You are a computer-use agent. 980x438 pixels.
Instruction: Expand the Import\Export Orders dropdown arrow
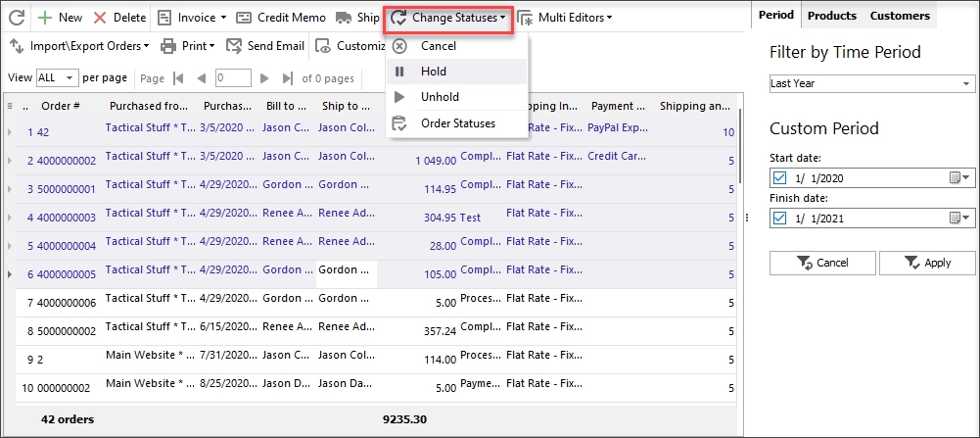click(x=146, y=46)
